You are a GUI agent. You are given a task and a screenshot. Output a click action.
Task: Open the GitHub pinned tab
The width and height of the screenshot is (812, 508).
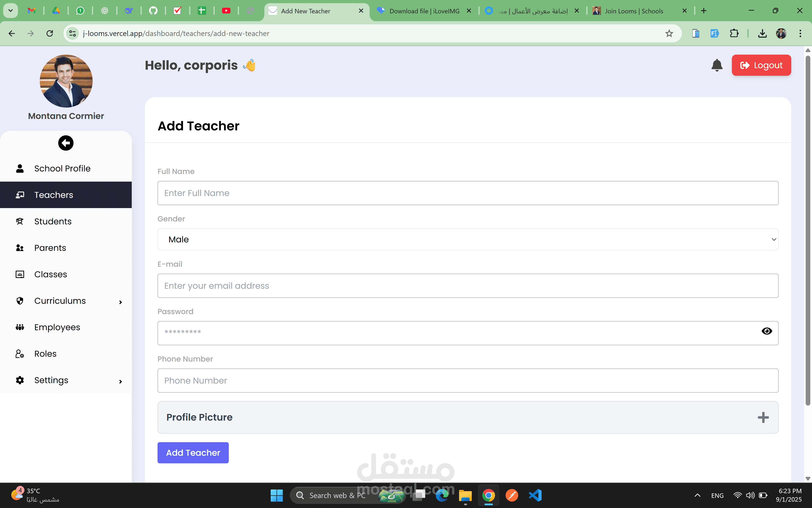153,11
